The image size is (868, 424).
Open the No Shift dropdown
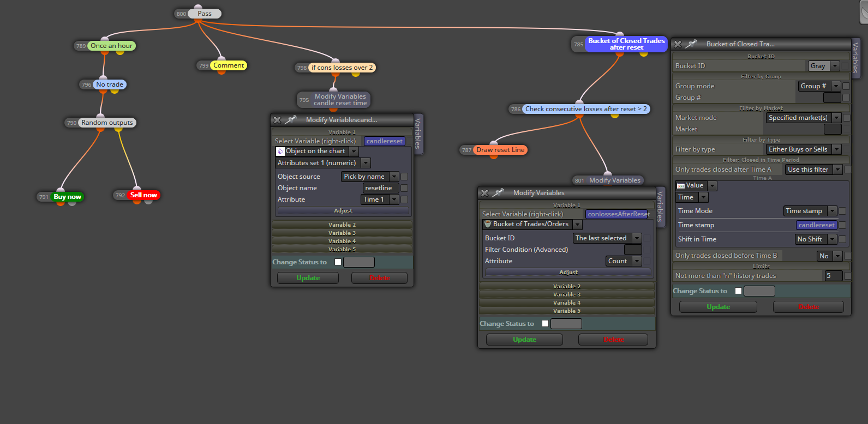pos(832,239)
